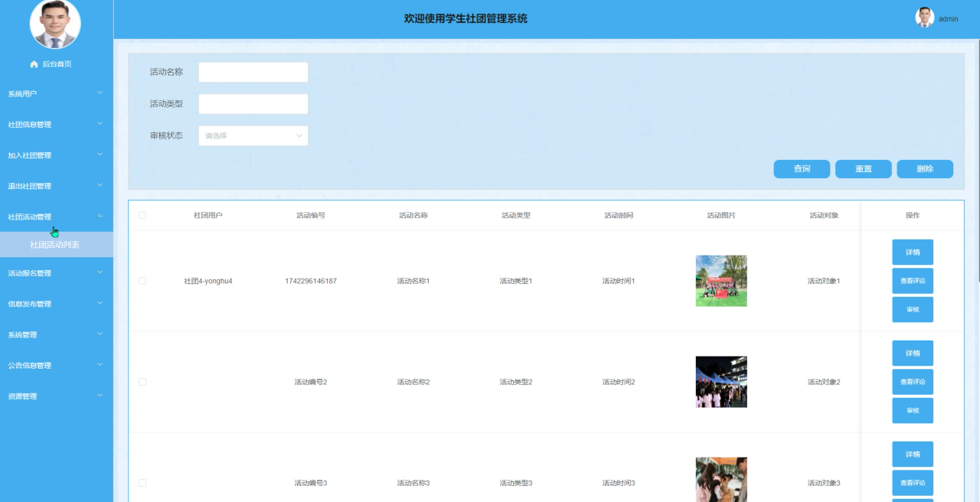980x502 pixels.
Task: Click the 活动对象1 cell
Action: click(824, 281)
